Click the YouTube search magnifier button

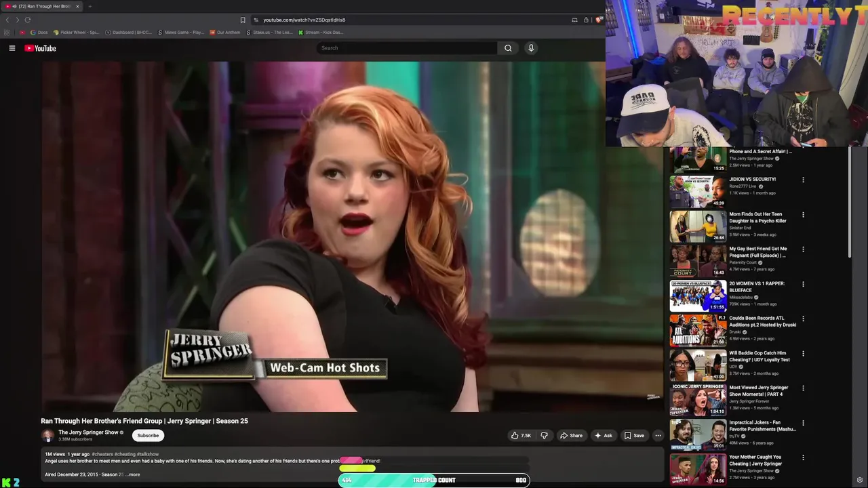(x=508, y=48)
